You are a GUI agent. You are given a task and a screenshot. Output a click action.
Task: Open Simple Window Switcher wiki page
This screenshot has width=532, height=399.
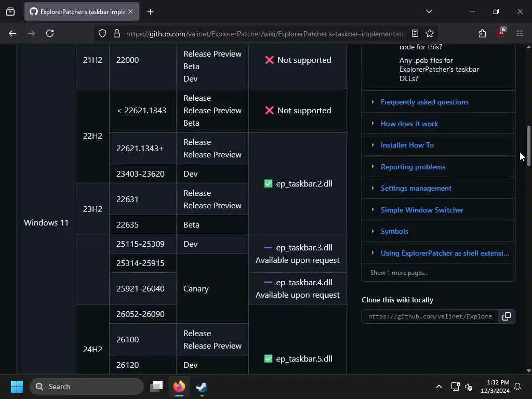pos(422,210)
